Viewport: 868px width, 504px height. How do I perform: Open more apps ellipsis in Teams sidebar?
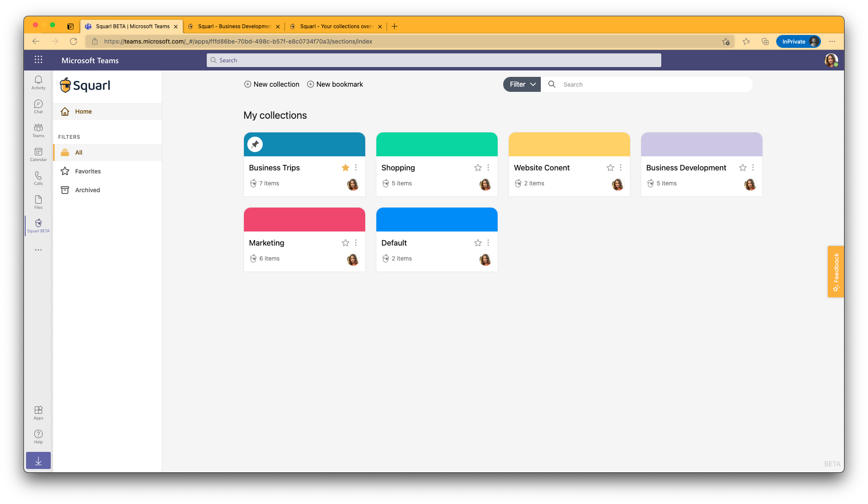tap(38, 250)
